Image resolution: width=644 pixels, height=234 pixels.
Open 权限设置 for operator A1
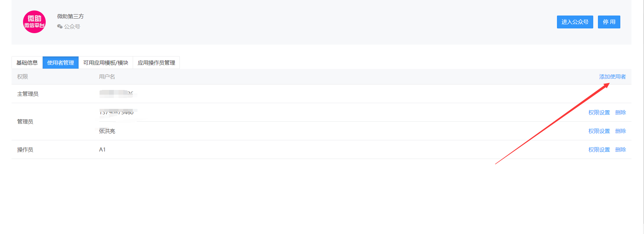pyautogui.click(x=599, y=149)
